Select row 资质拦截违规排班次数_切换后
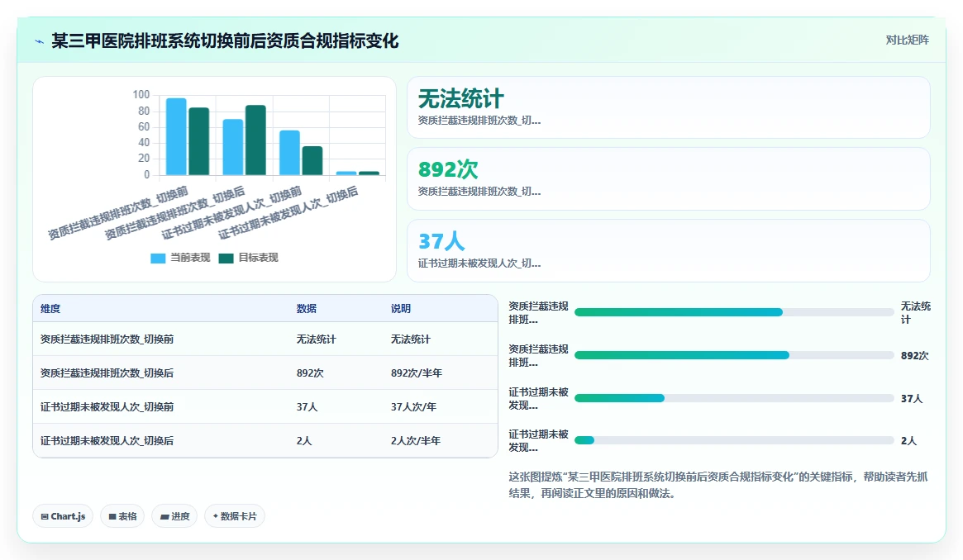 pos(265,373)
